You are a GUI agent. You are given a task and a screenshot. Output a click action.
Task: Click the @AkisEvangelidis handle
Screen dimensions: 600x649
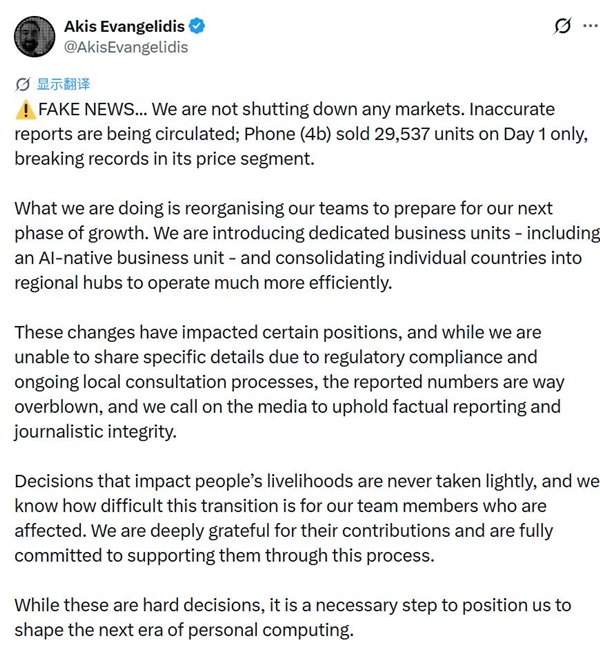(126, 47)
